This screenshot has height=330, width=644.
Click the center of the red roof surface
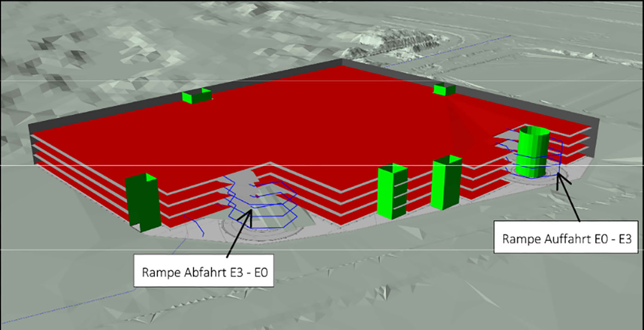(313, 124)
